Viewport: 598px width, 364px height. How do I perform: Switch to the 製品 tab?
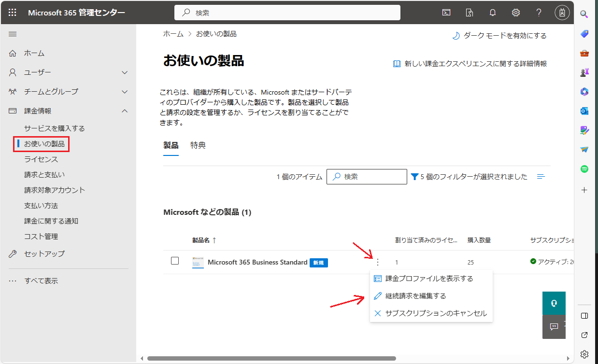(171, 145)
